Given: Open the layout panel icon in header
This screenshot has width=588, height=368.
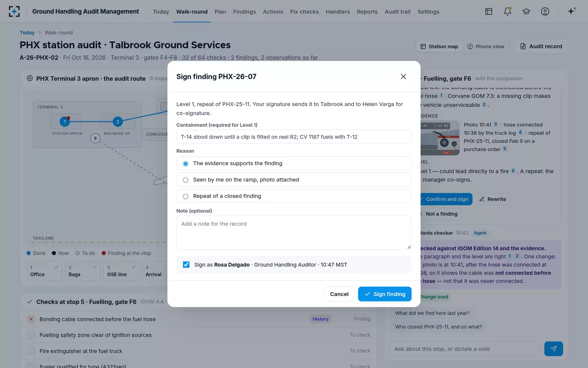Looking at the screenshot, I should point(489,11).
